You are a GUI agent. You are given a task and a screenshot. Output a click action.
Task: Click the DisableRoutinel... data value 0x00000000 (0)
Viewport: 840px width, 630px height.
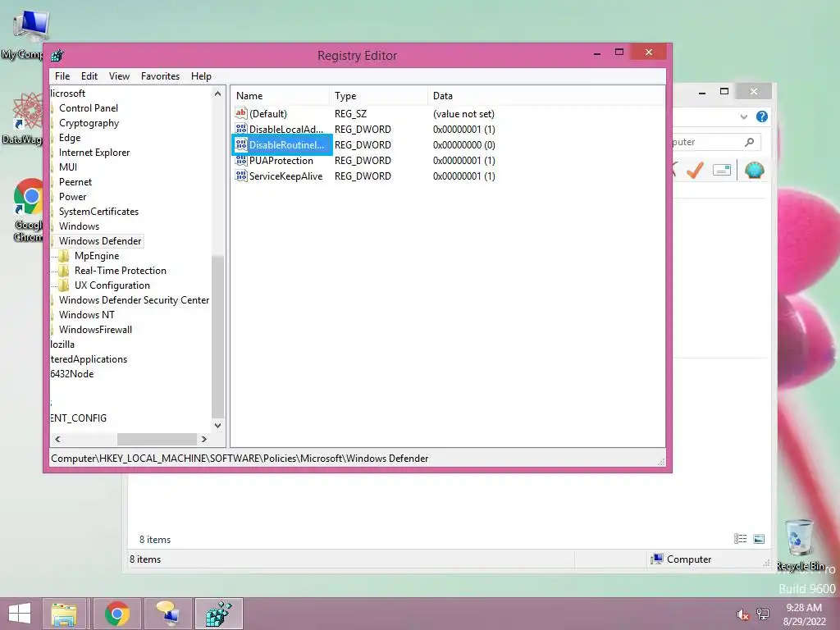pyautogui.click(x=463, y=144)
